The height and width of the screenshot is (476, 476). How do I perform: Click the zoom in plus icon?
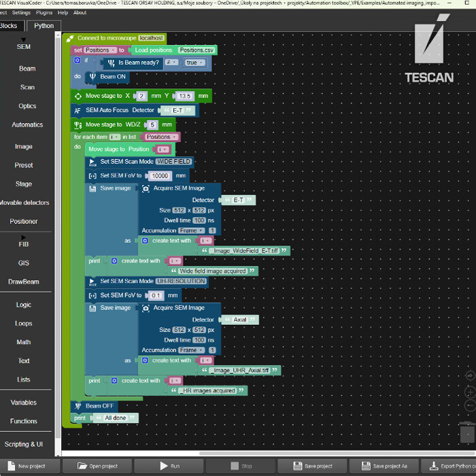click(470, 392)
